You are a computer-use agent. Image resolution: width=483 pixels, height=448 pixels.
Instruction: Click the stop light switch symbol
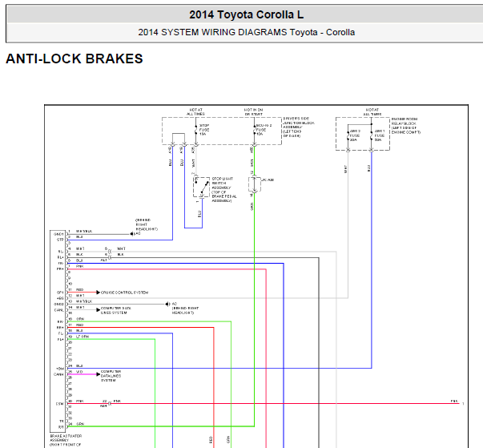tap(202, 187)
